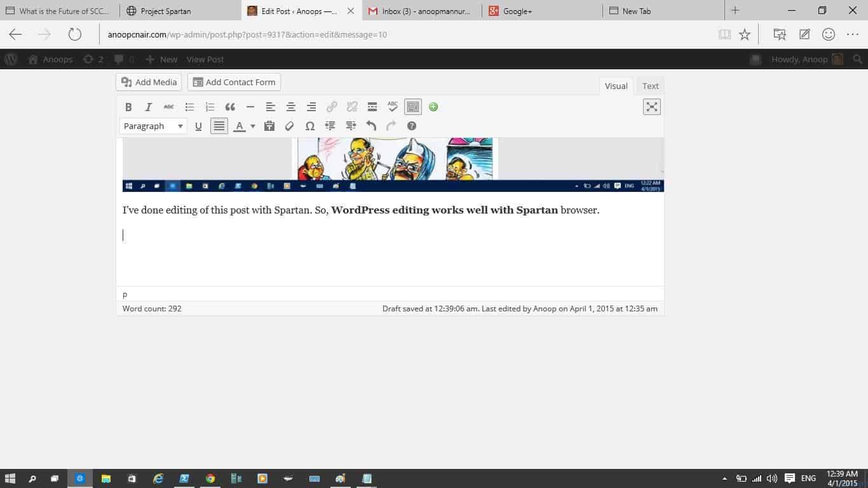
Task: Open the text color dropdown arrow
Action: pos(253,126)
